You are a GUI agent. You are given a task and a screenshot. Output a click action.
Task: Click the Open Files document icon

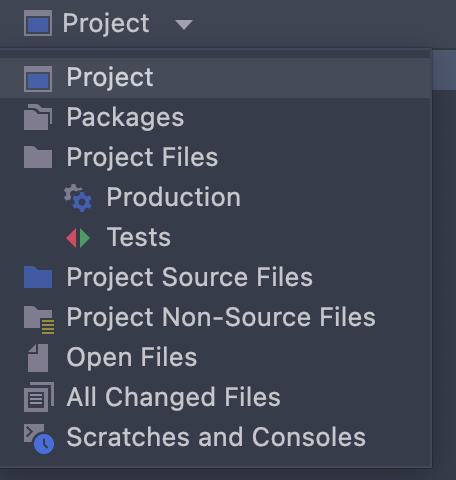[x=38, y=358]
